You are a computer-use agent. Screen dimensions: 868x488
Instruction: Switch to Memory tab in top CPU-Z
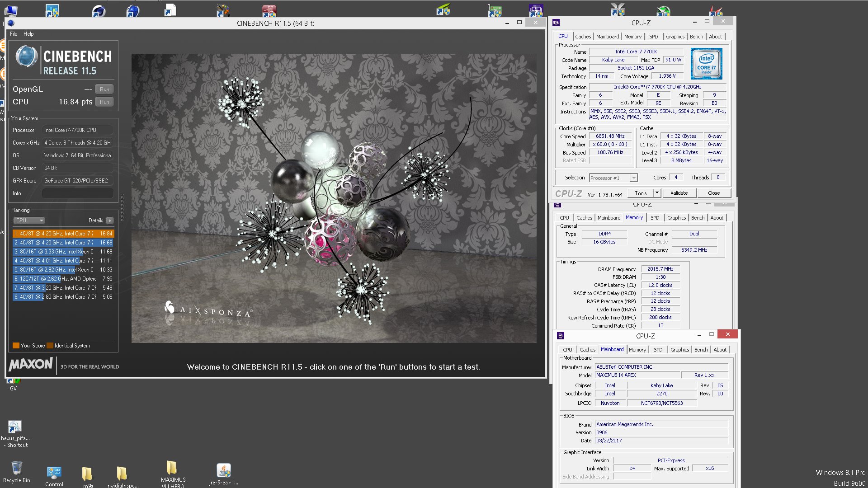[x=633, y=37]
